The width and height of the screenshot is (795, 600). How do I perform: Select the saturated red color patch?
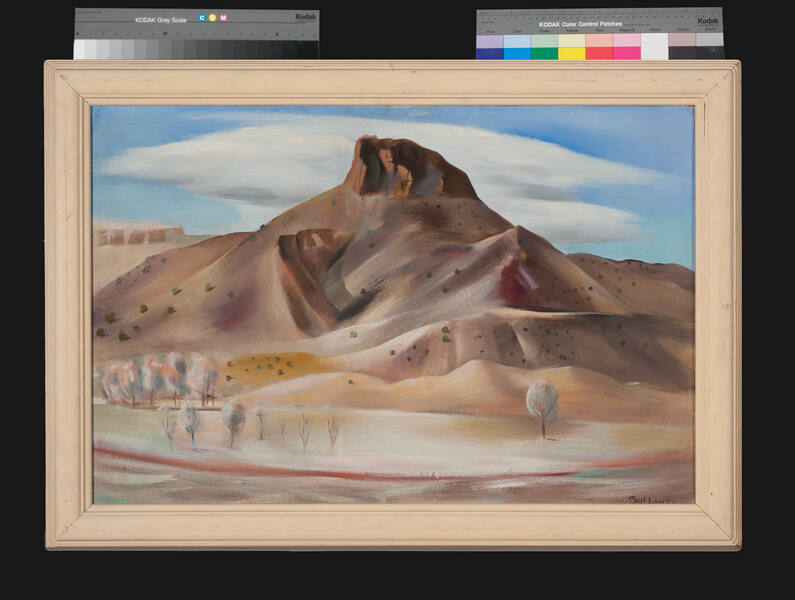coord(599,54)
